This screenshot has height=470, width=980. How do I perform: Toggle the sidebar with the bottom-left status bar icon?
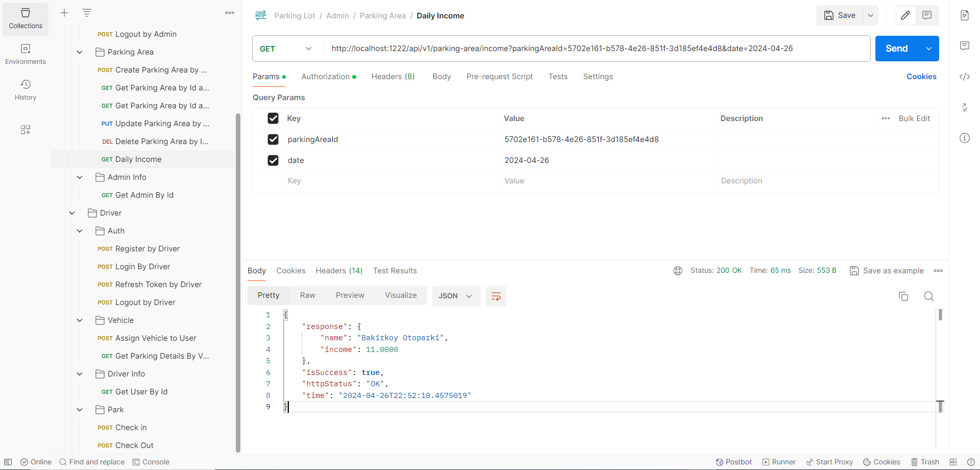(8, 462)
